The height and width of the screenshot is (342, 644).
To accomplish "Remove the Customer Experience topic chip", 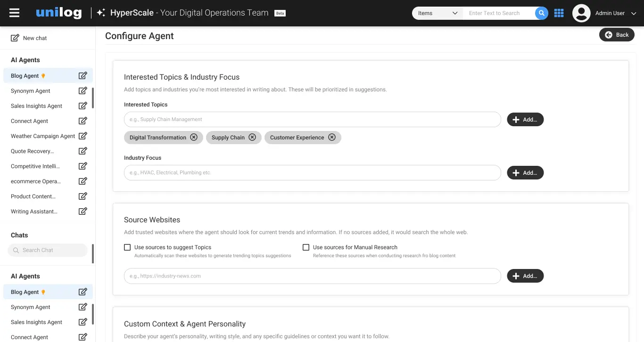I will (332, 138).
